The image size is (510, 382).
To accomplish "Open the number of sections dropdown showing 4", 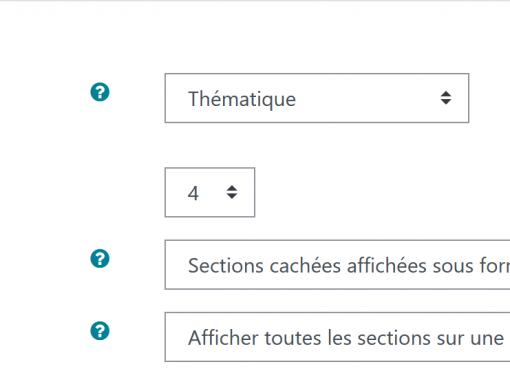I will [210, 192].
